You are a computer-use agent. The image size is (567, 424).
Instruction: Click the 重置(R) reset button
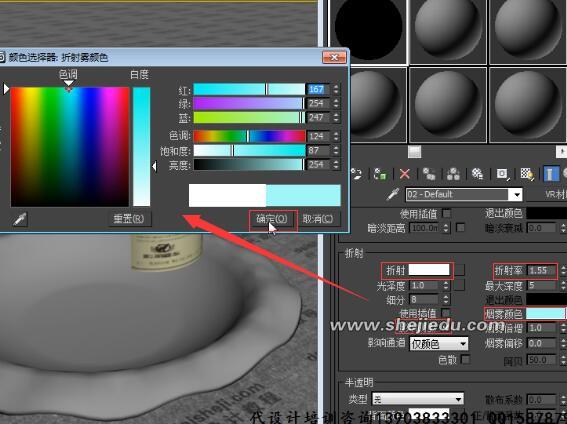tap(129, 219)
